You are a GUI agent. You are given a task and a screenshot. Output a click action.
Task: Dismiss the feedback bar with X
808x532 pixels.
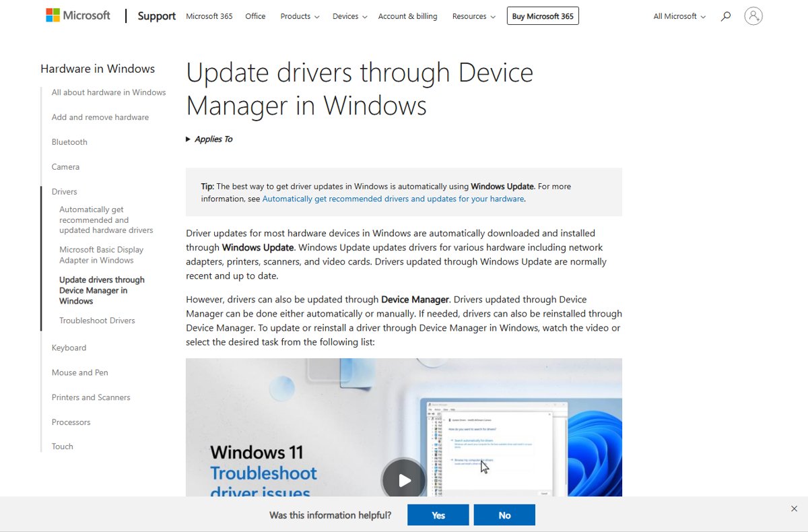point(794,508)
